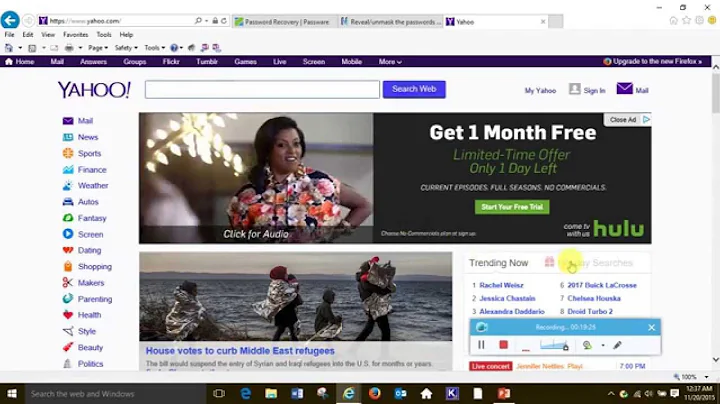720x404 pixels.
Task: Open the Windows Start button
Action: tap(11, 393)
